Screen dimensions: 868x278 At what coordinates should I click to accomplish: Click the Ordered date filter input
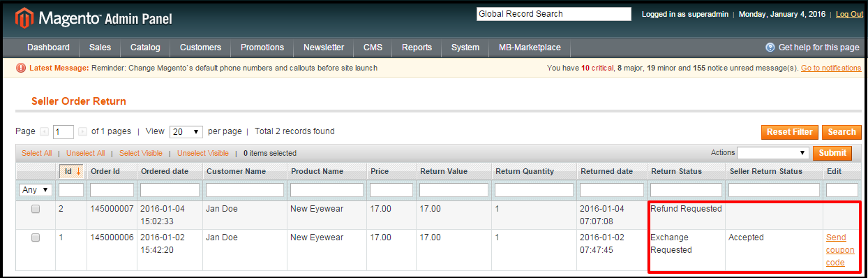[x=170, y=190]
